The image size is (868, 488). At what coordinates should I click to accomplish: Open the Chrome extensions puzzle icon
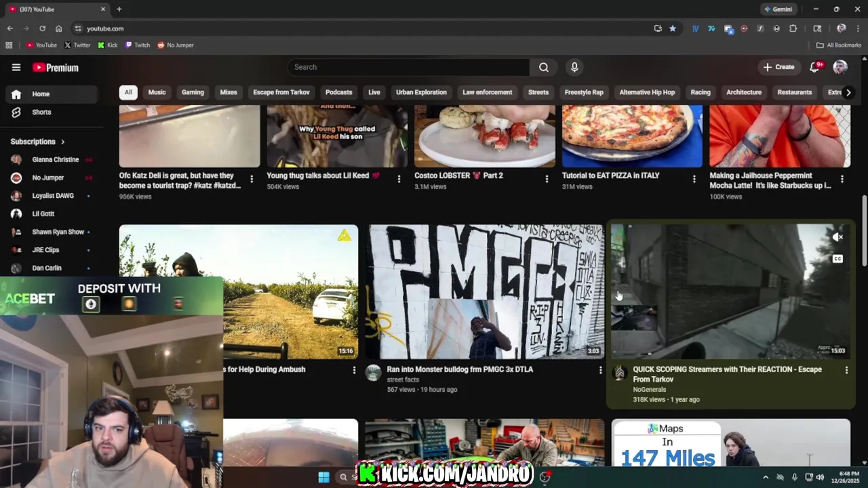coord(793,28)
